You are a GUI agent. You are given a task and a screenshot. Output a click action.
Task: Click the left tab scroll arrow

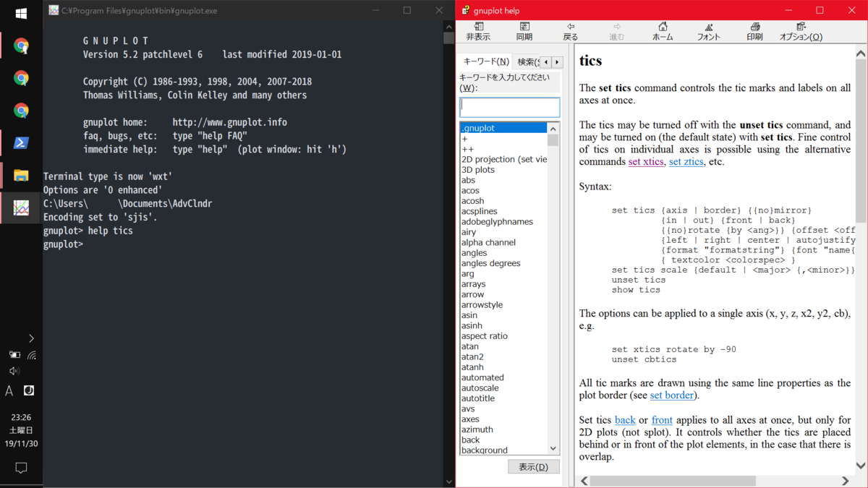pyautogui.click(x=546, y=62)
